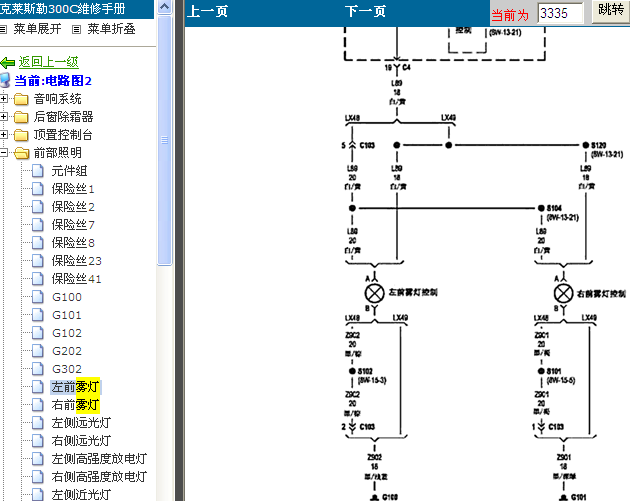Click the page icon beside 保险丝41
Viewport: 630px width, 501px height.
(37, 279)
